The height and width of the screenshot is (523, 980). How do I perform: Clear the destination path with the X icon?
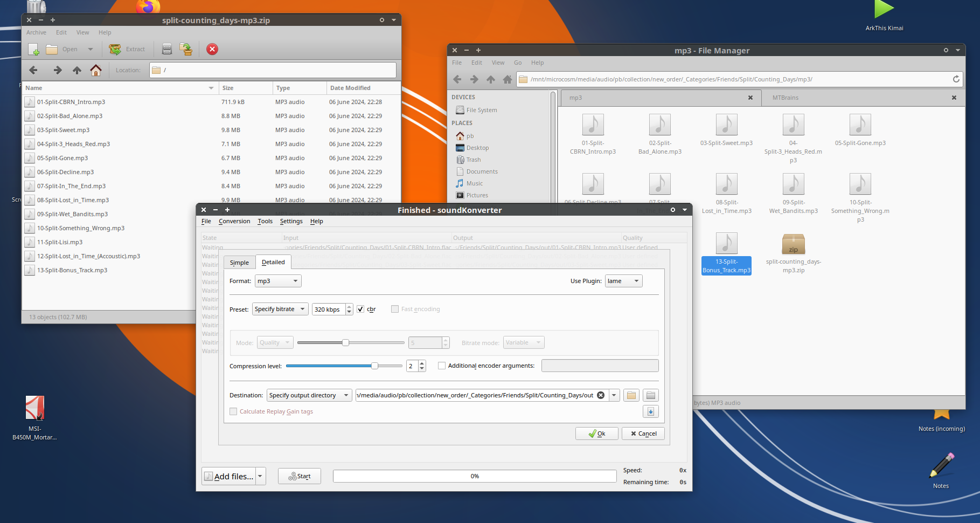click(x=601, y=395)
